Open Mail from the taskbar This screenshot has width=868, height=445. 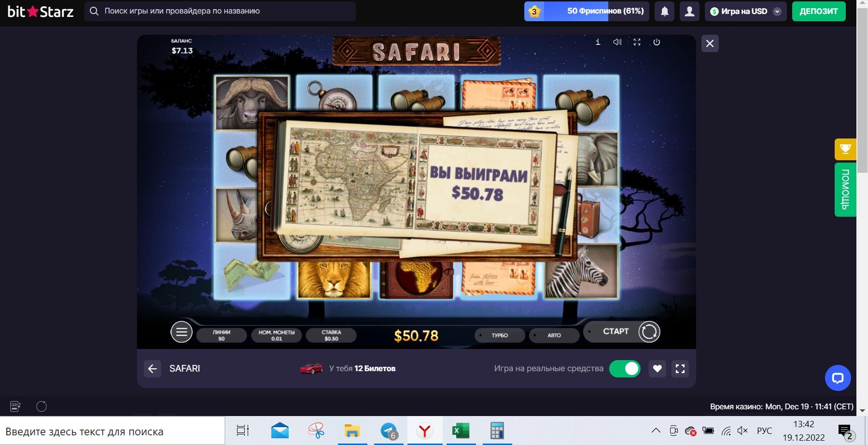pos(280,431)
